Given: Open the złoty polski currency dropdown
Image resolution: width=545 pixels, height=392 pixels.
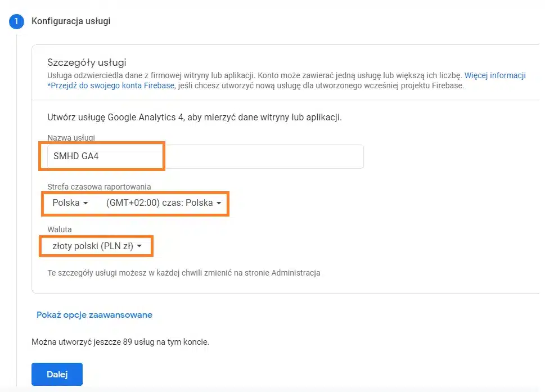Looking at the screenshot, I should click(97, 246).
